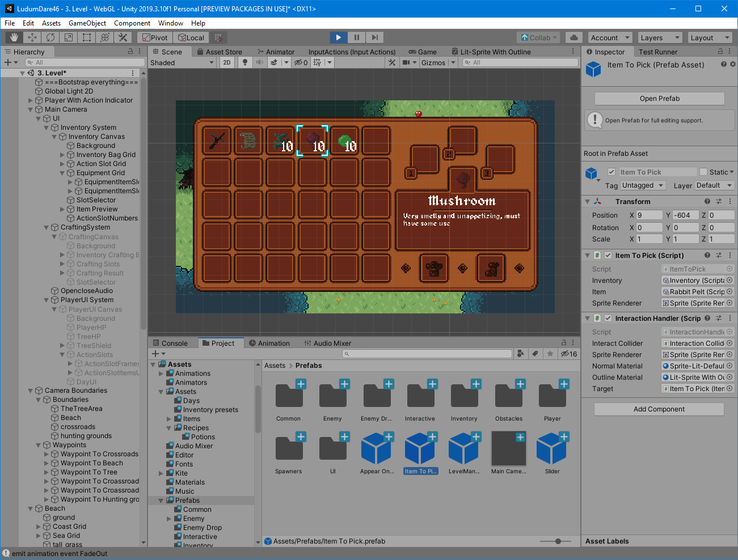Select the Rotate tool

[x=50, y=37]
